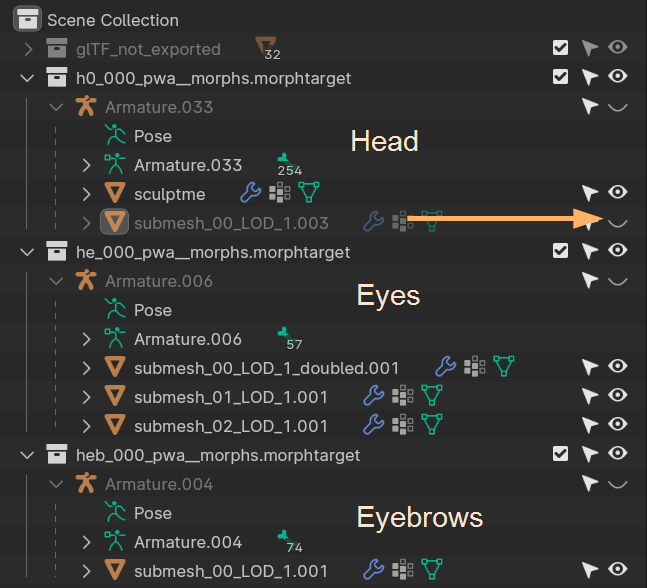Screen dimensions: 647x588
Task: Expand Armature.006 data with 57 bones
Action: (87, 339)
